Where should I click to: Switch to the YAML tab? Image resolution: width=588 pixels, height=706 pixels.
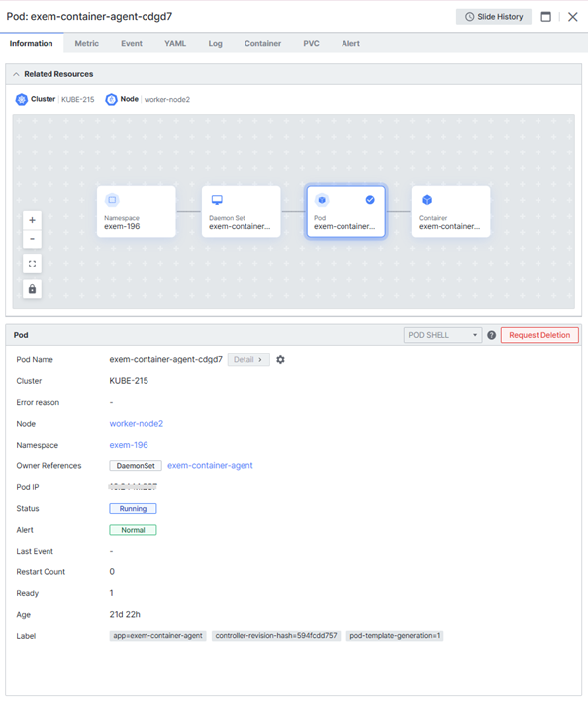175,43
